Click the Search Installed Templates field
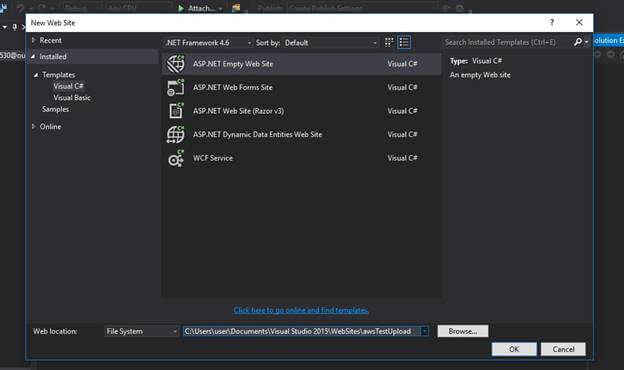The image size is (624, 370). (x=508, y=42)
